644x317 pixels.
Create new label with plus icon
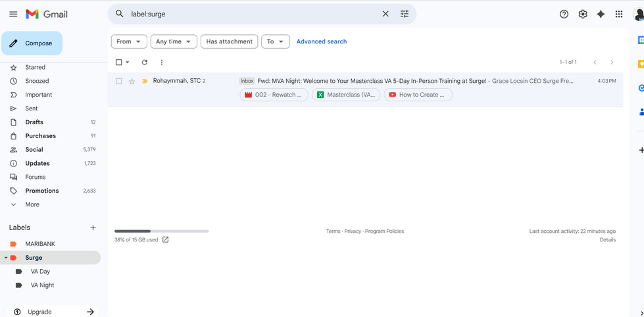coord(93,228)
